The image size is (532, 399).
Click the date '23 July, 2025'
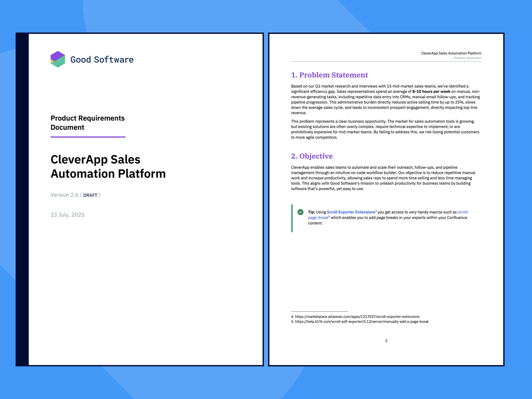coord(67,215)
